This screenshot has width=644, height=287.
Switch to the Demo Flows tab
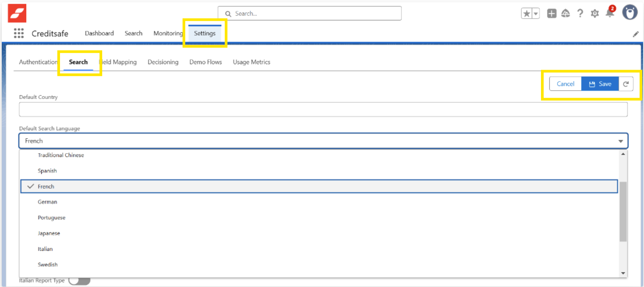pyautogui.click(x=206, y=62)
